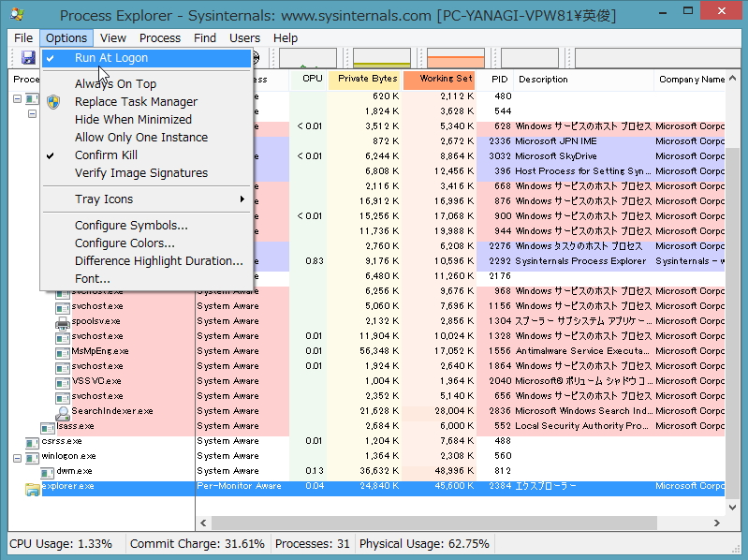This screenshot has width=748, height=560.
Task: Click the Replace Task Manager shield icon
Action: tap(53, 101)
